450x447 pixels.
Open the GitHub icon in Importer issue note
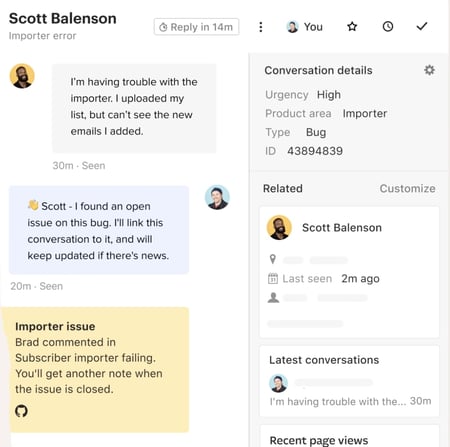point(21,411)
